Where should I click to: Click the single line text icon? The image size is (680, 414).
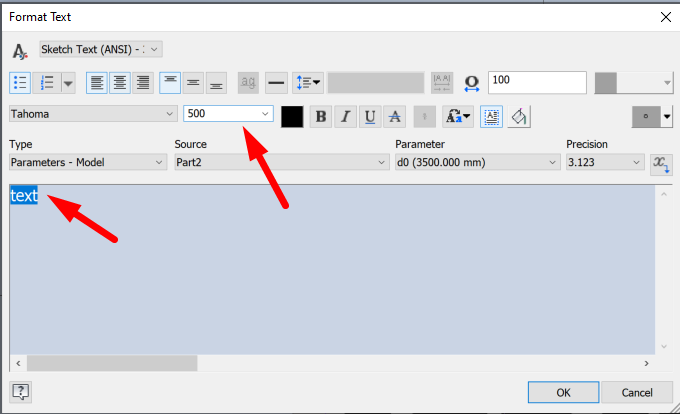click(x=276, y=82)
